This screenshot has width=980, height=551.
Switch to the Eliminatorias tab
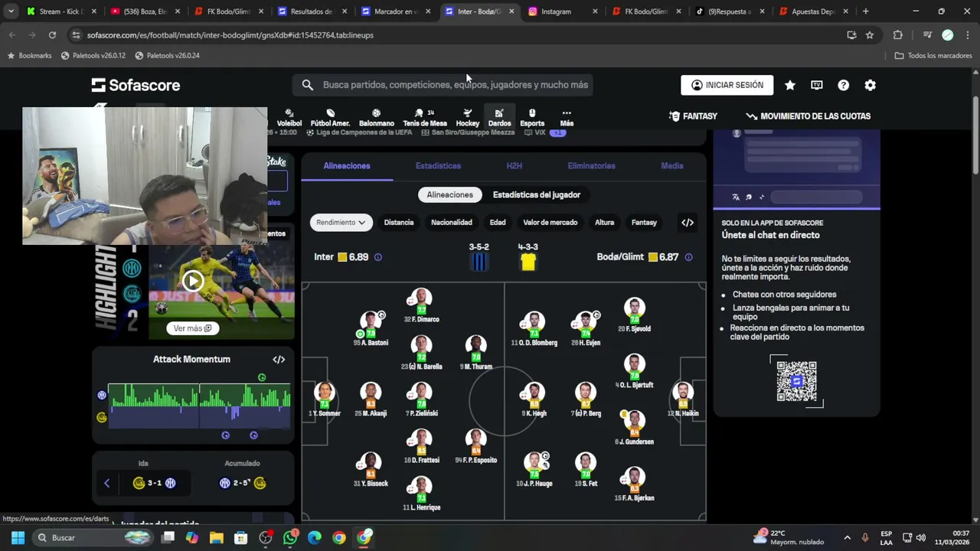(x=591, y=166)
